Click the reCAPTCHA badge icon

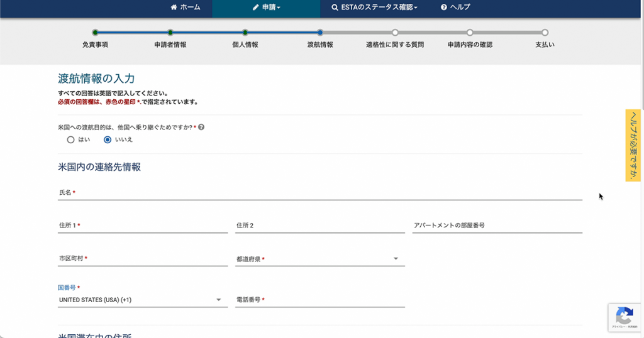(x=624, y=316)
